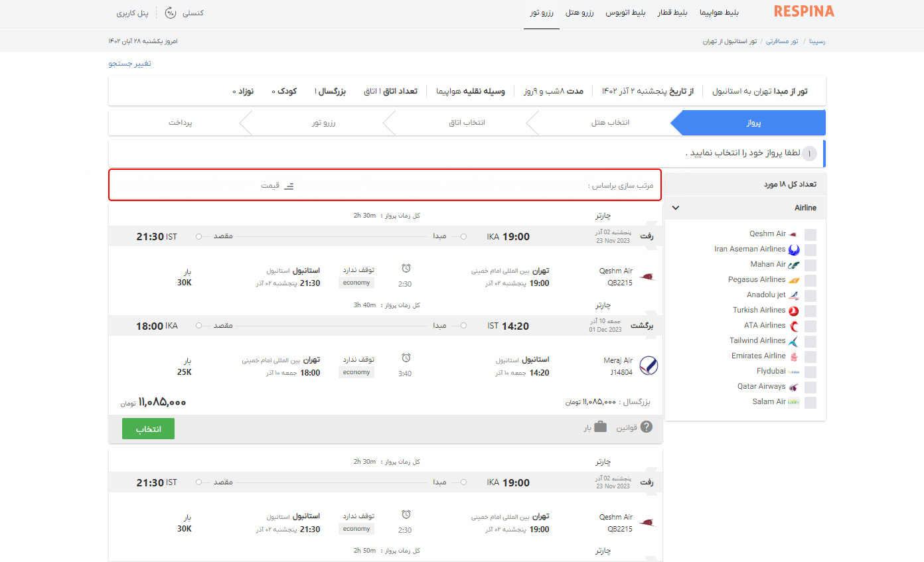Open رزرو هتل in top menu
Viewport: 924px width, 562px height.
click(580, 13)
